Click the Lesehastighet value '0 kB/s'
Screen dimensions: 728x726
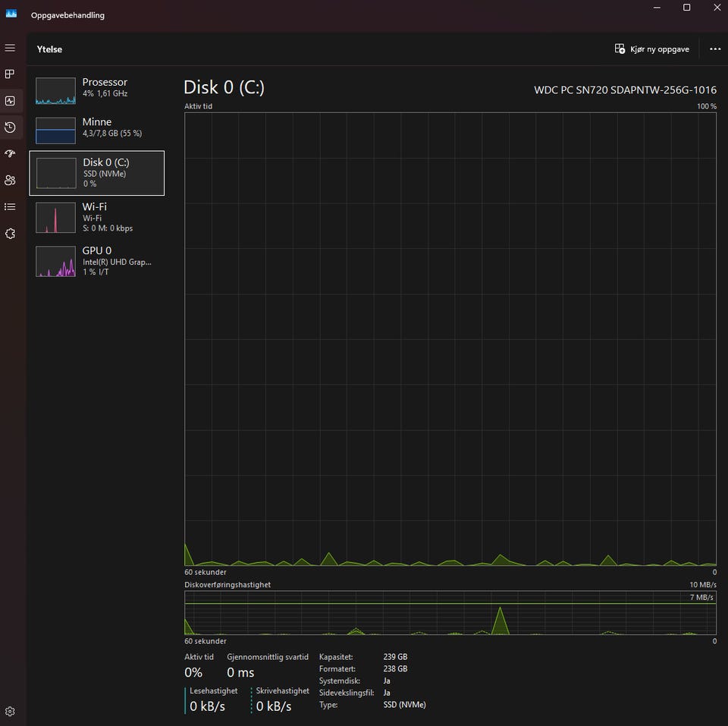point(208,706)
